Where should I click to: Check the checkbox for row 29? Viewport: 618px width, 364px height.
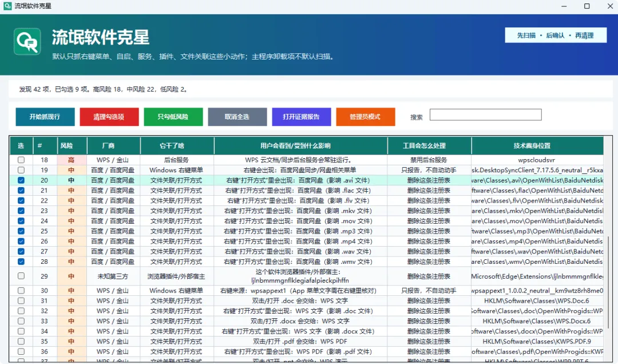point(21,276)
